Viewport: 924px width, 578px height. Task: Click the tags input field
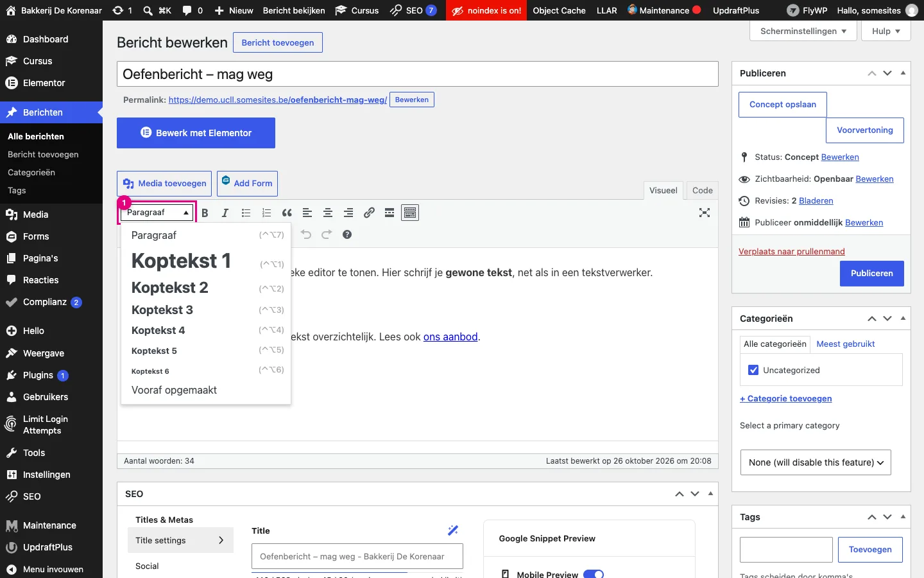click(786, 550)
